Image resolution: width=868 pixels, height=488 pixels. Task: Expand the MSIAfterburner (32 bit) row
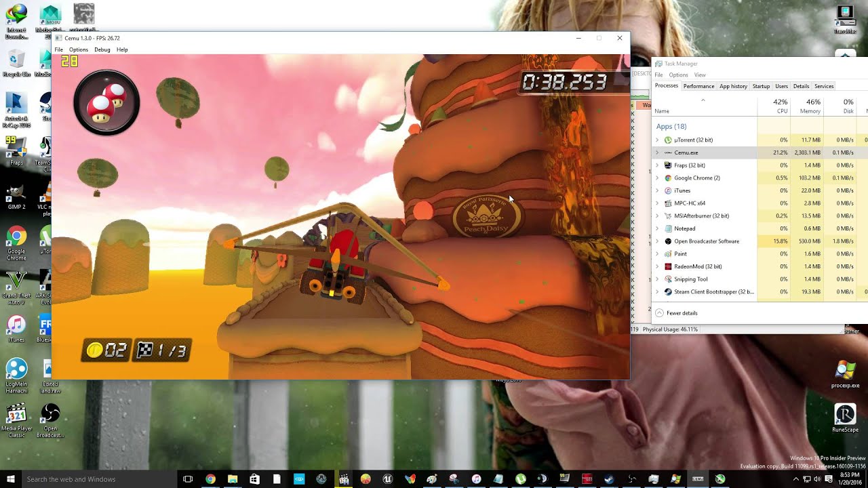[657, 216]
